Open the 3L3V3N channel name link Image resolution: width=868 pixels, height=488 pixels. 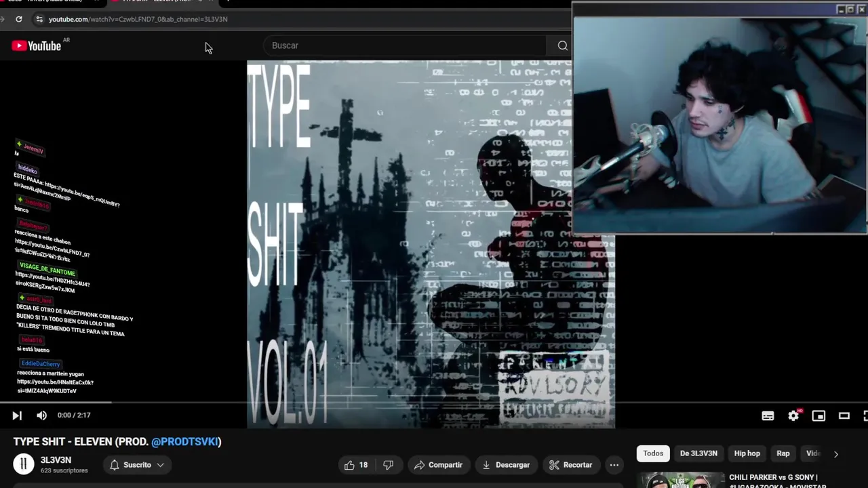click(56, 460)
